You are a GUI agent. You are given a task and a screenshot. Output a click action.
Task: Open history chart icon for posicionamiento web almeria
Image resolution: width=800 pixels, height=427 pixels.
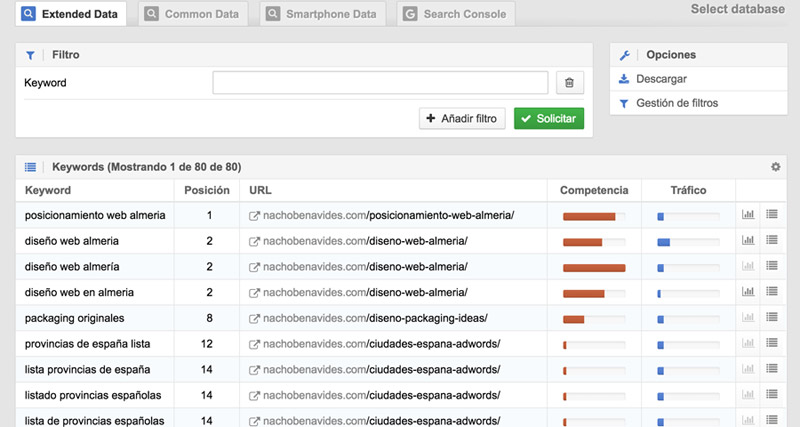tap(748, 214)
